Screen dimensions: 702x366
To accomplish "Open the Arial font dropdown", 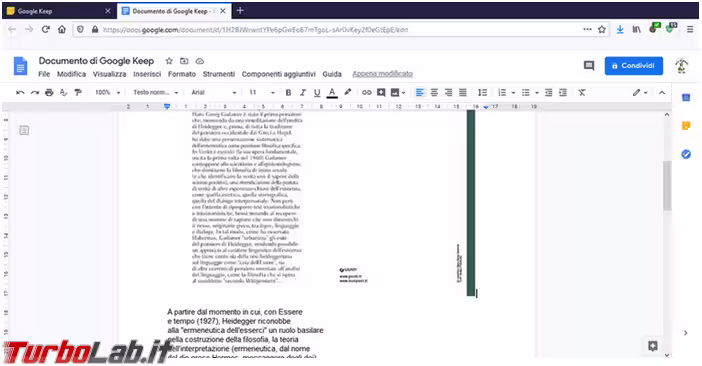I will pos(214,93).
